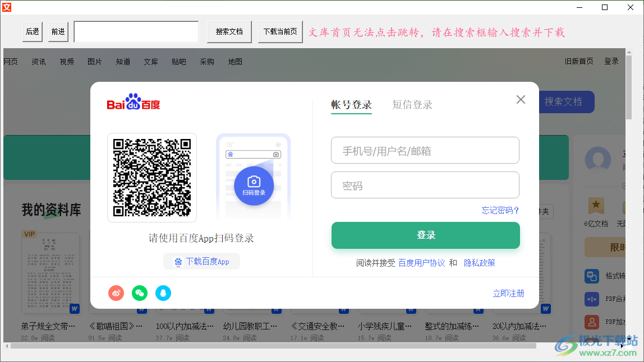
Task: Open the 百度用户协议 link
Action: 422,263
